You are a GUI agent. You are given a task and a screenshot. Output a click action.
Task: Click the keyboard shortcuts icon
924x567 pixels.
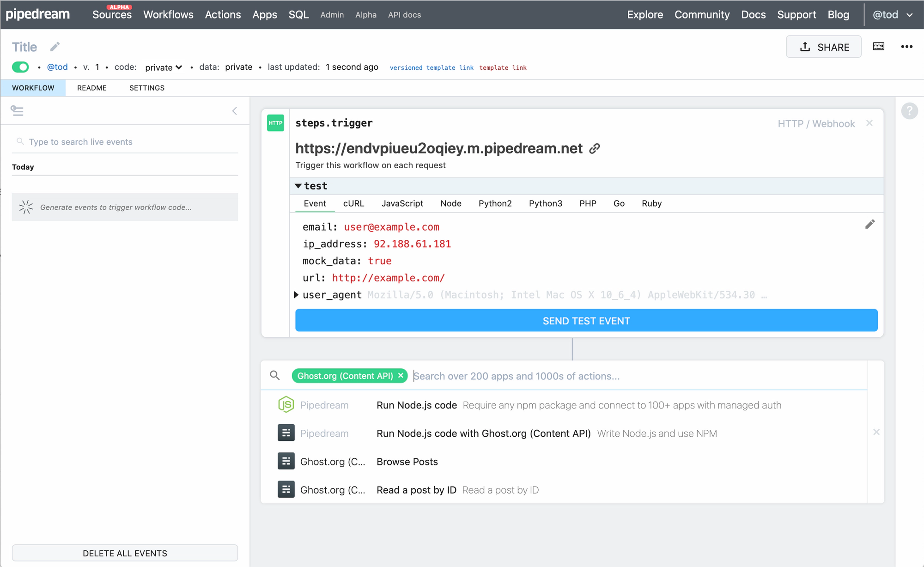[x=878, y=47]
